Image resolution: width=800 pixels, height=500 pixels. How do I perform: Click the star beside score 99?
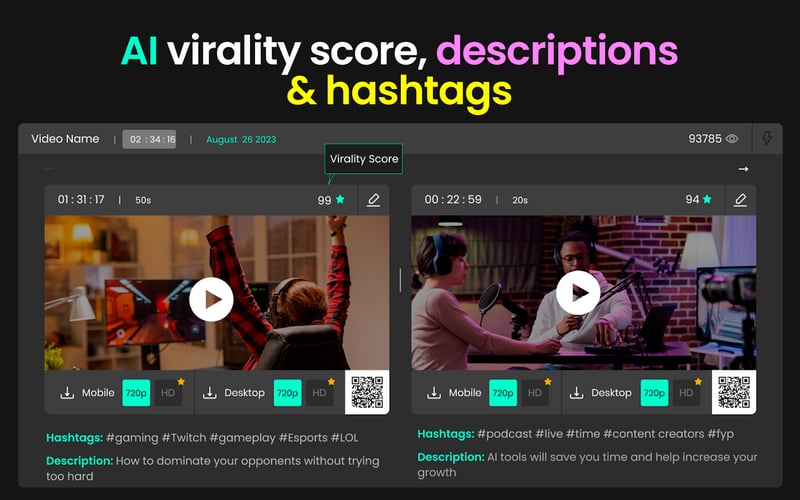tap(340, 199)
